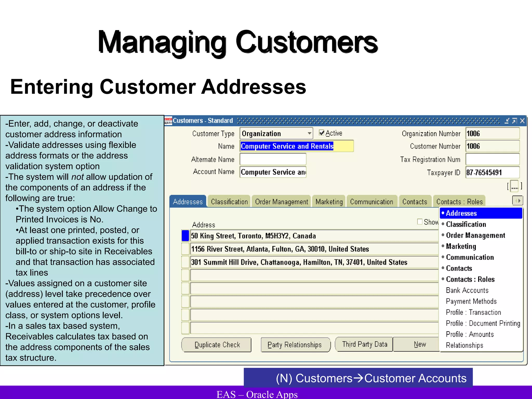Click the Party Relationships button

tap(295, 345)
